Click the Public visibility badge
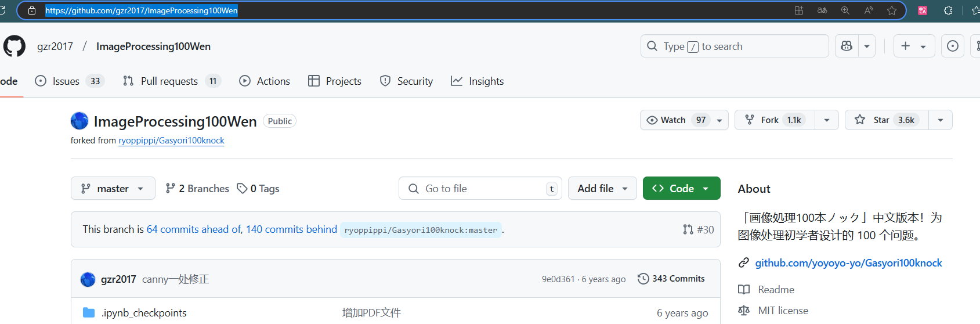 (x=280, y=121)
